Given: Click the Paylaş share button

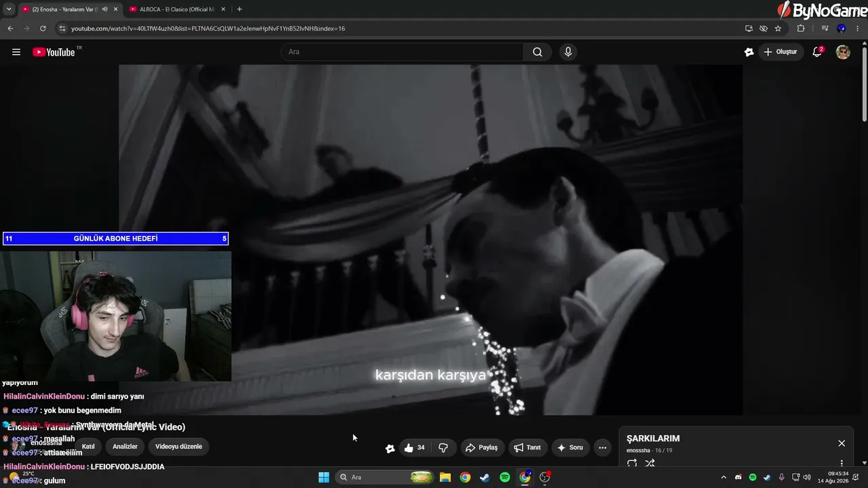Looking at the screenshot, I should click(x=481, y=447).
